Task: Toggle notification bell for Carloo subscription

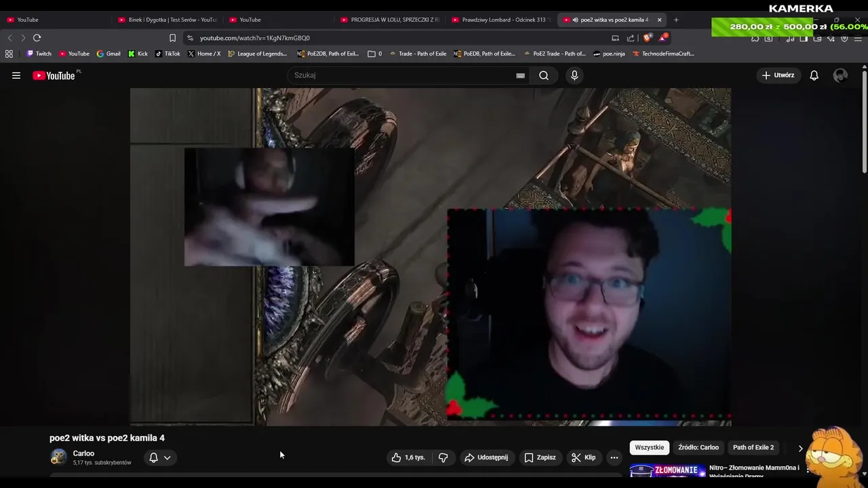Action: tap(153, 457)
